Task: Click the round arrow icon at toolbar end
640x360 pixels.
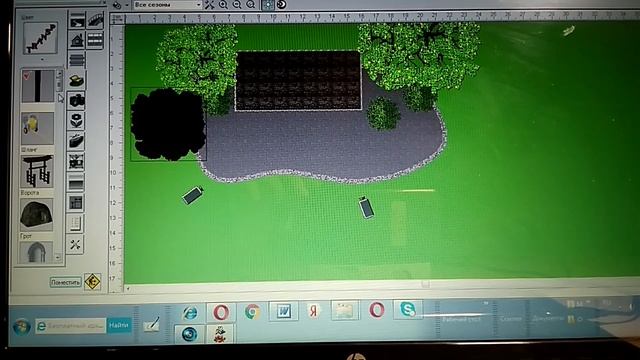Action: pos(281,5)
